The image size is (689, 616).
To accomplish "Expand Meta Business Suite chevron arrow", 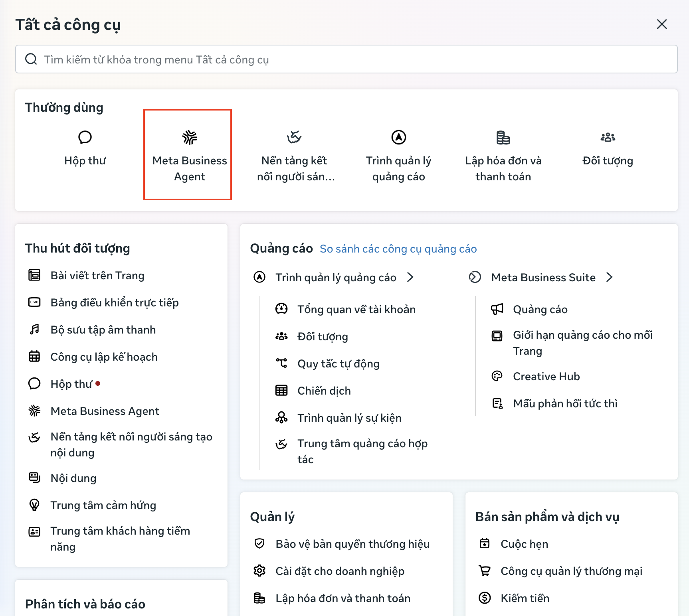I will click(x=609, y=277).
